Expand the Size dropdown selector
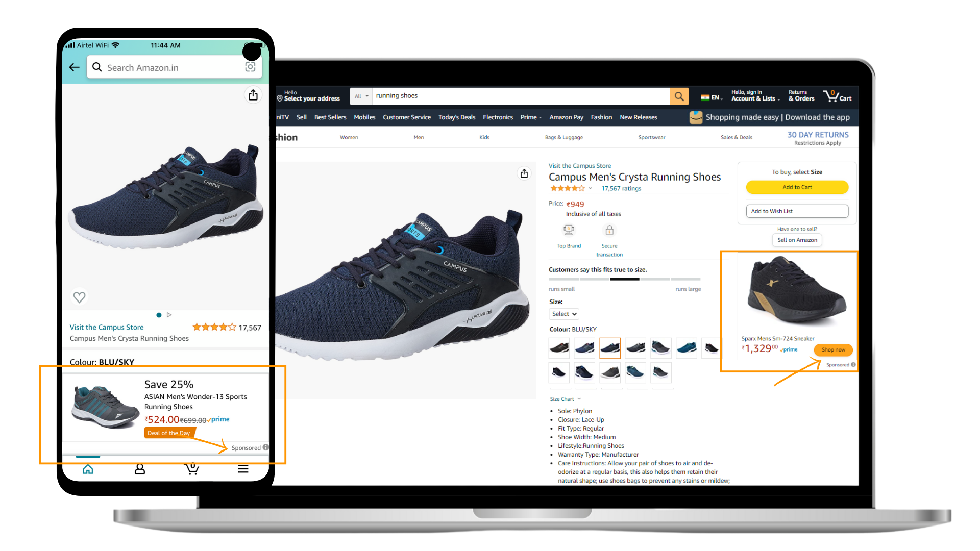The image size is (980, 551). coord(564,314)
